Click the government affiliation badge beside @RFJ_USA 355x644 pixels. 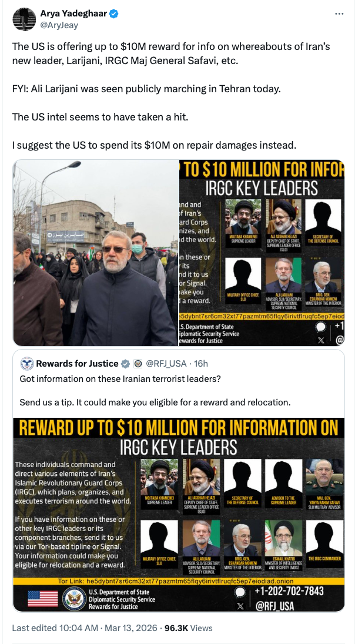138,364
